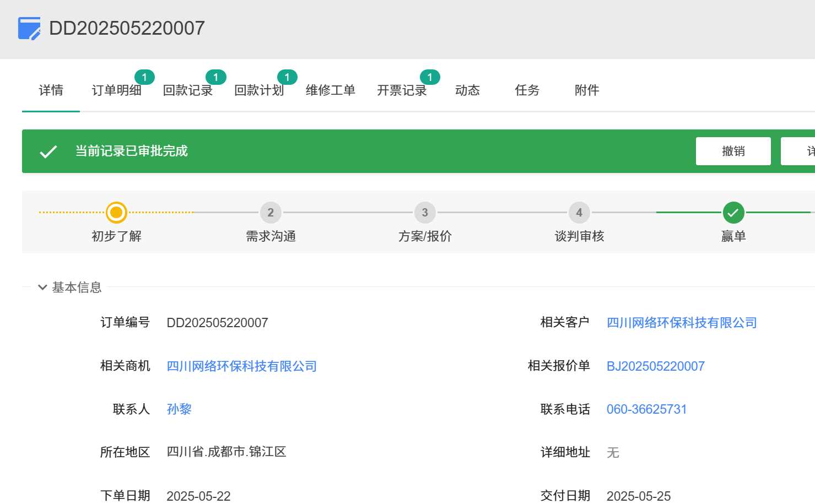Open the 附件 tab

pyautogui.click(x=586, y=90)
